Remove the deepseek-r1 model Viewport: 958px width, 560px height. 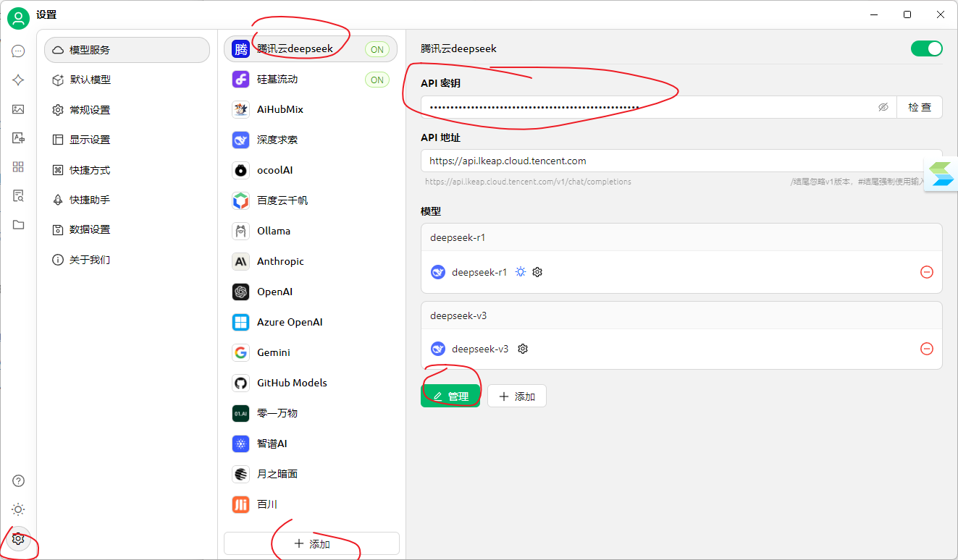pyautogui.click(x=927, y=272)
